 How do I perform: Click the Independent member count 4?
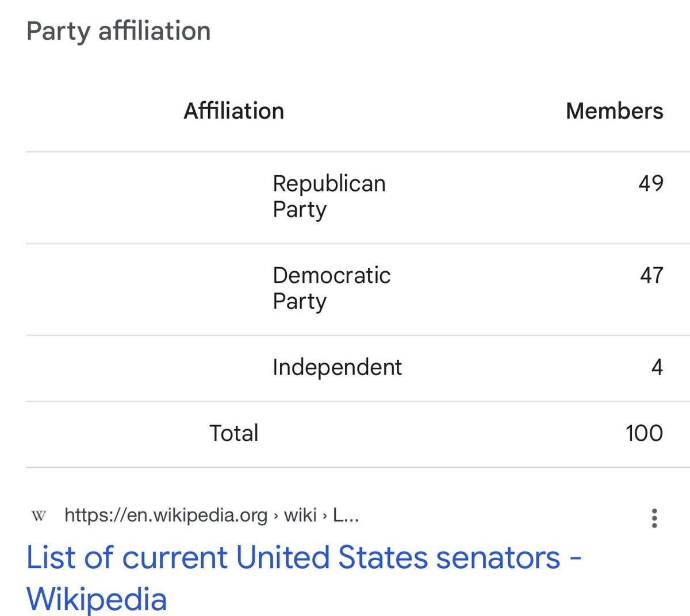657,367
